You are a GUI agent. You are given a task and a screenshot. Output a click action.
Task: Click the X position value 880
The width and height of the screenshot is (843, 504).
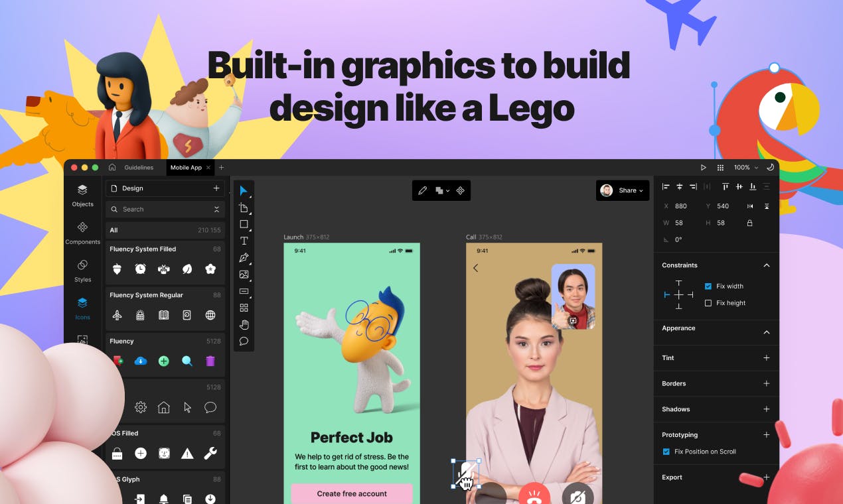coord(680,206)
